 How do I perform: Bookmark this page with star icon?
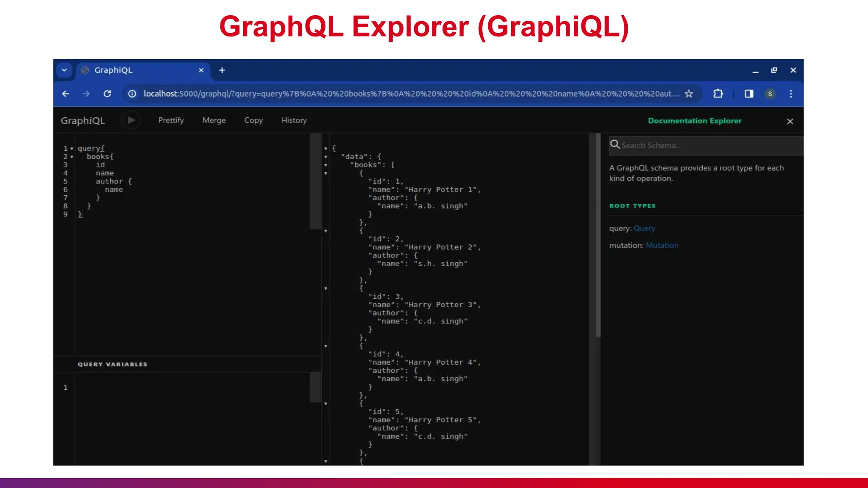(x=689, y=94)
